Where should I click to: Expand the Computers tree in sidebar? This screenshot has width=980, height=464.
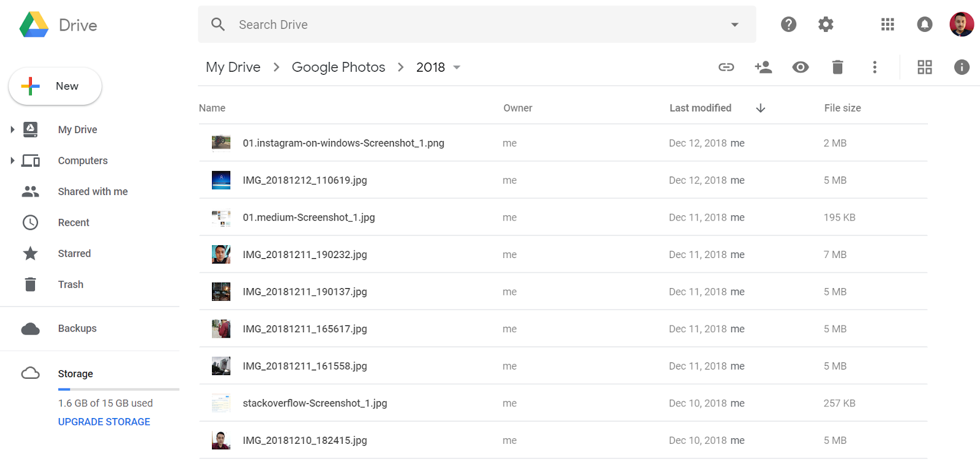tap(12, 161)
